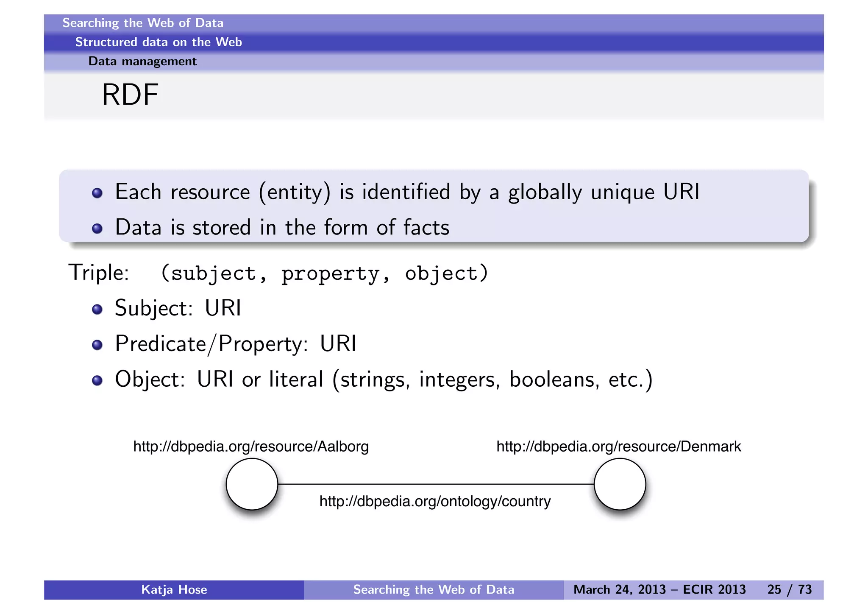Click the 'Predicate/Property: URI' bullet line
This screenshot has height=614, width=868.
point(236,344)
